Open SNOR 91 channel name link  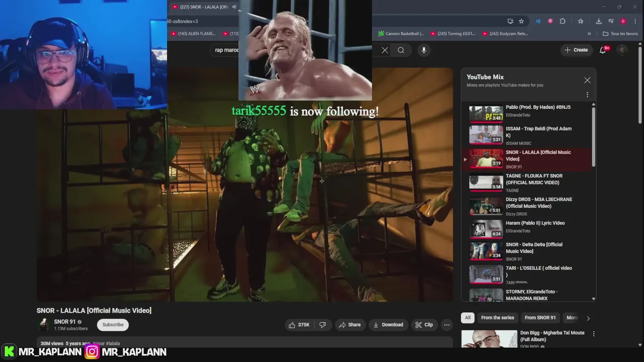click(65, 322)
